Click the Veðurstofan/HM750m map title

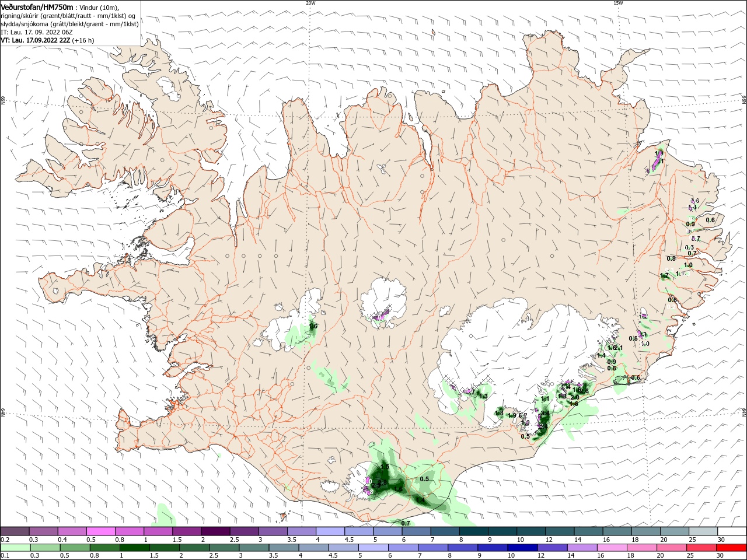[37, 7]
